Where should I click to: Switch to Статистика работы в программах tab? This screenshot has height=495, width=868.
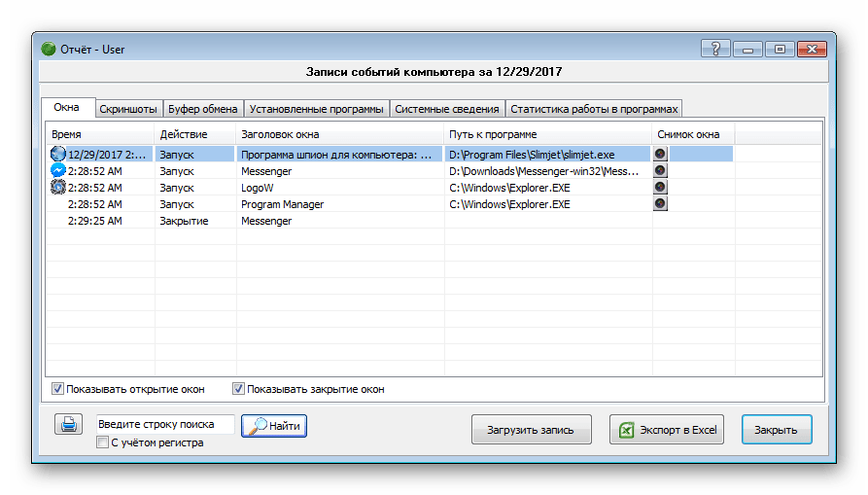(594, 109)
